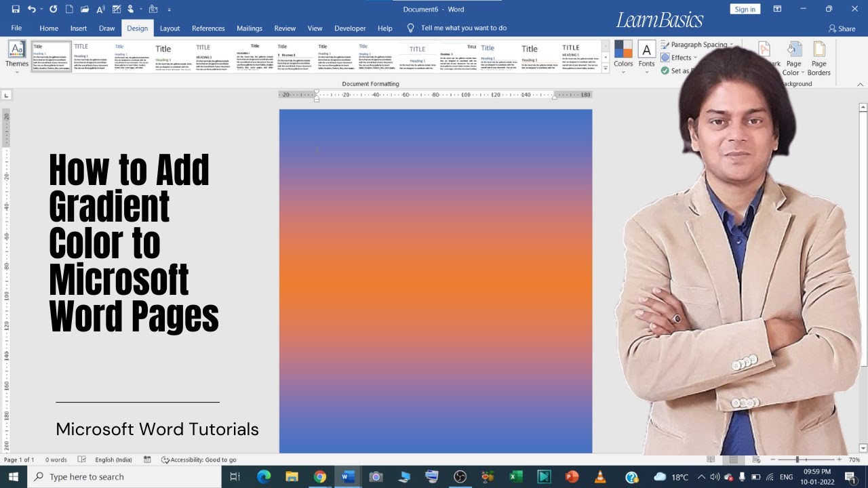Switch to Print Layout view

pos(733,460)
